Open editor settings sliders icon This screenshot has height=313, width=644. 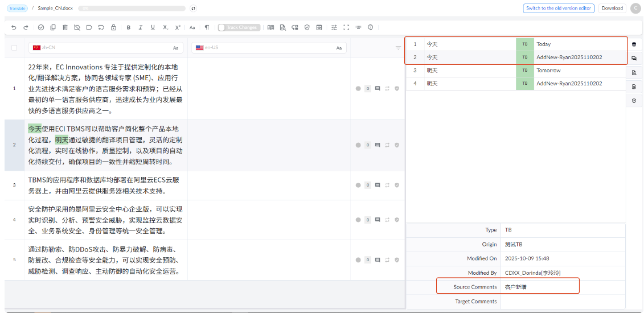pos(334,27)
